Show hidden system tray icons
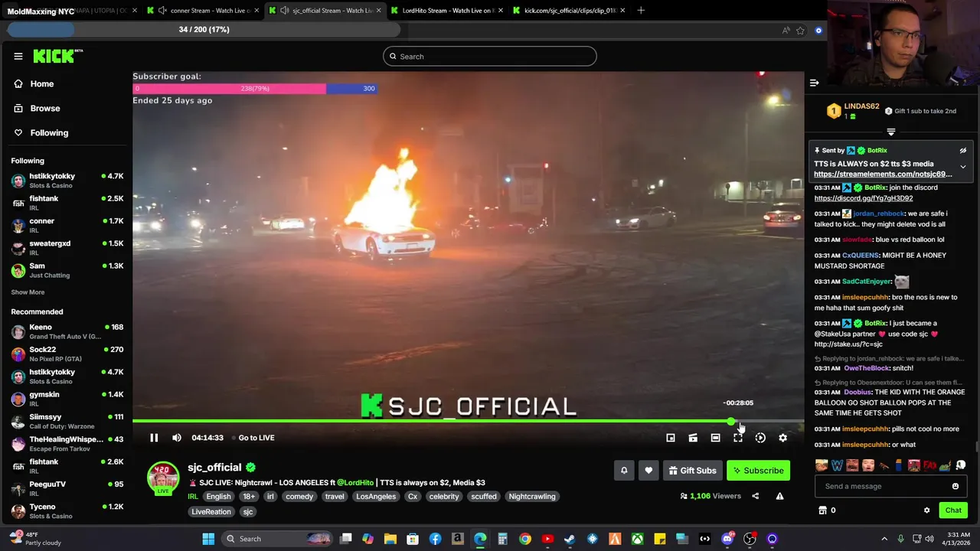 pyautogui.click(x=884, y=539)
